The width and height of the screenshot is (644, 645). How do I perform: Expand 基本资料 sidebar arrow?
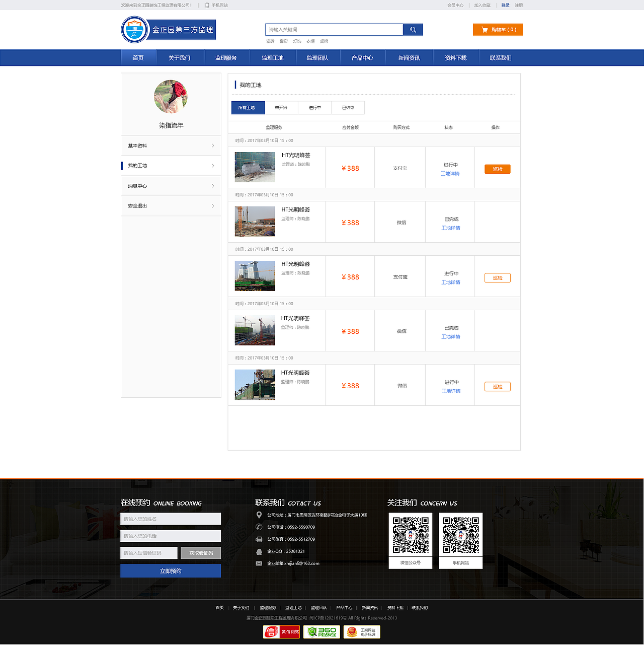(x=213, y=146)
